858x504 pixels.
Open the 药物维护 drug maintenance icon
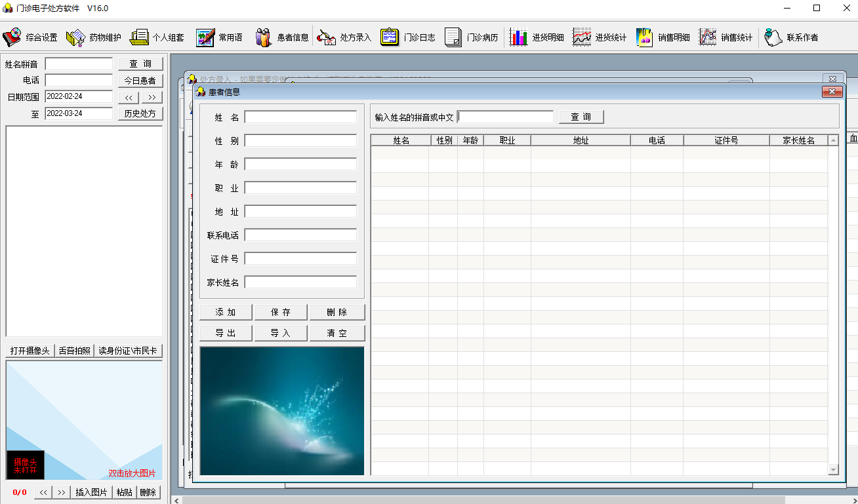[x=76, y=37]
